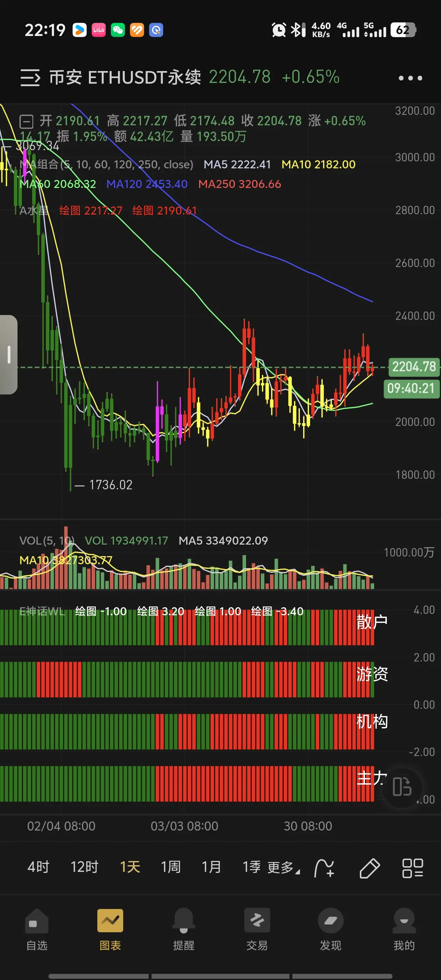Tap the VOL 1934991.17 value
The image size is (441, 980).
(x=126, y=541)
